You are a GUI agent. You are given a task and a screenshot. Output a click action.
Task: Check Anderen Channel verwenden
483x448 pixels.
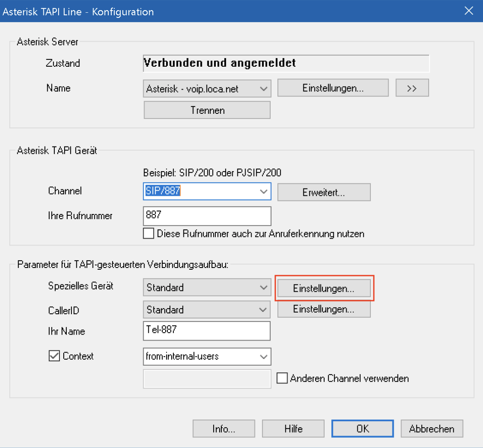(282, 378)
